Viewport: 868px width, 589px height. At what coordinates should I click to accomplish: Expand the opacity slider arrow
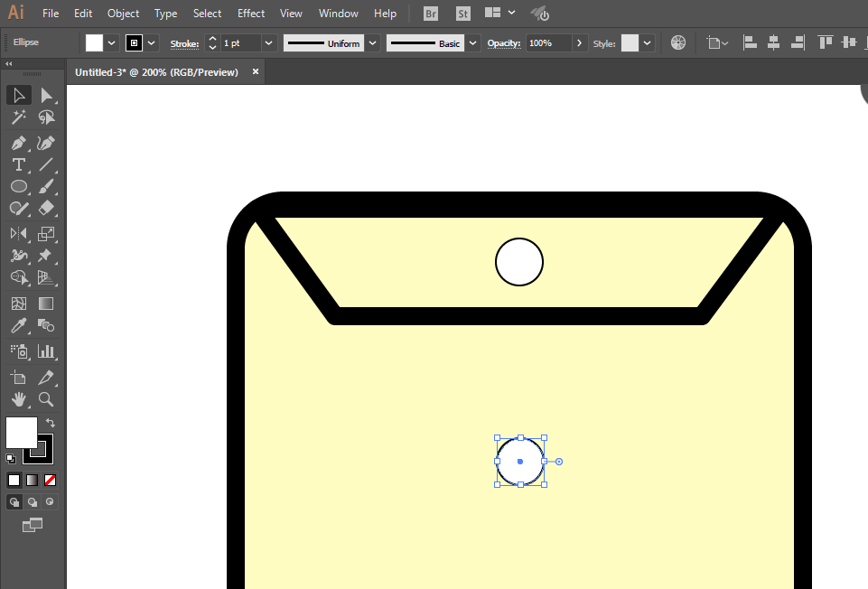pos(579,43)
